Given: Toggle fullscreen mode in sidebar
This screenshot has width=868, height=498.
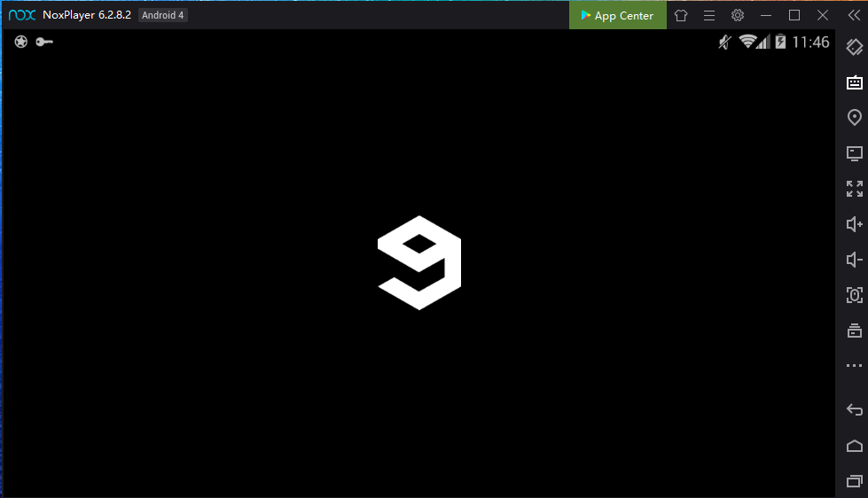Looking at the screenshot, I should click(854, 189).
